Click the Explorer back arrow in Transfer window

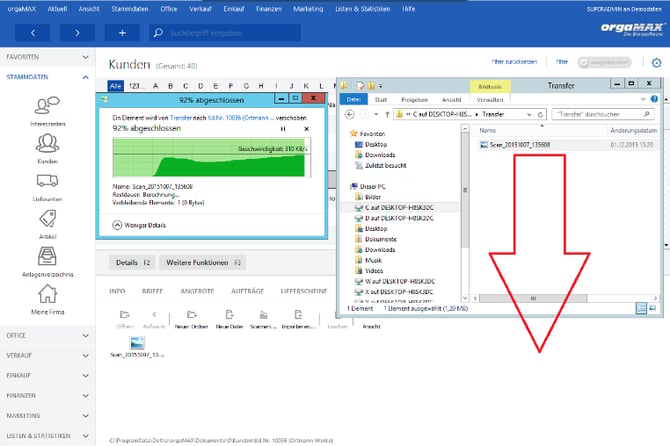point(350,114)
